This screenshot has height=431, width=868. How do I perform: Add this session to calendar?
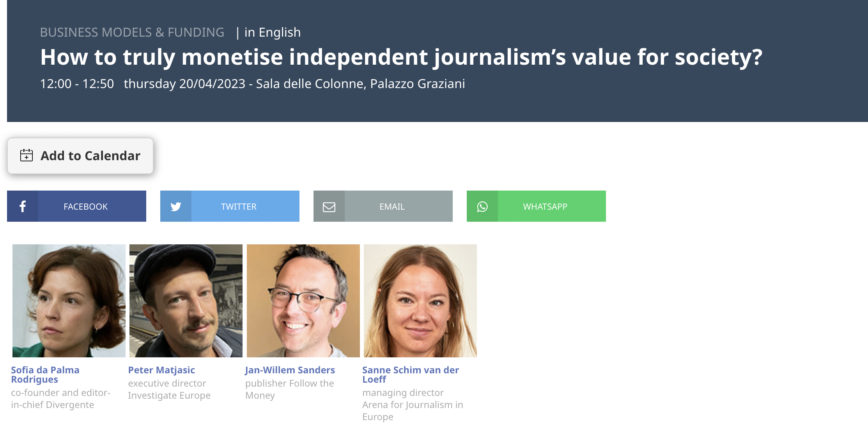click(x=80, y=156)
